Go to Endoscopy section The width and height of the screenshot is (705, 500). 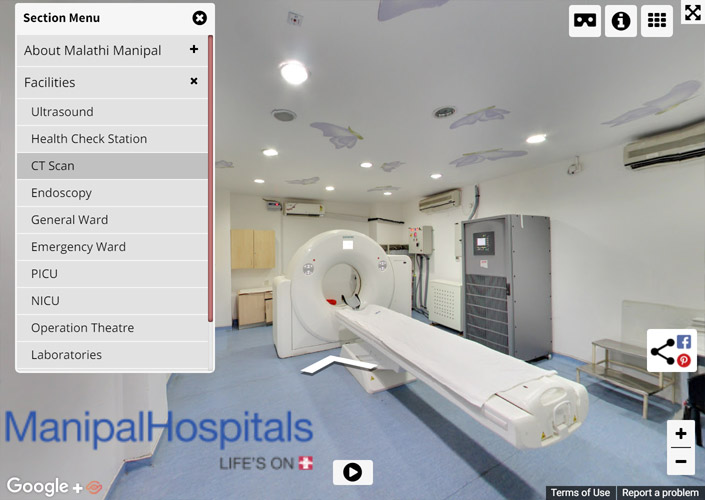(112, 193)
